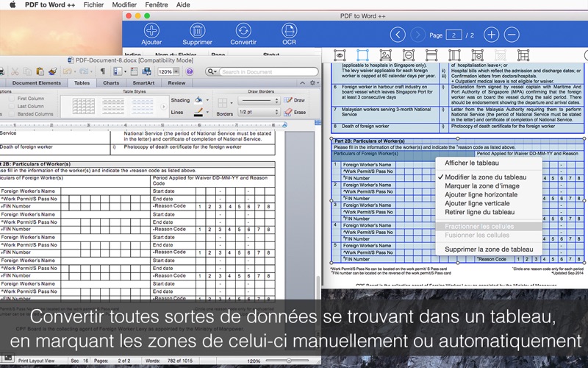Select the blue table area marking tool
This screenshot has width=588, height=368.
pos(362,55)
